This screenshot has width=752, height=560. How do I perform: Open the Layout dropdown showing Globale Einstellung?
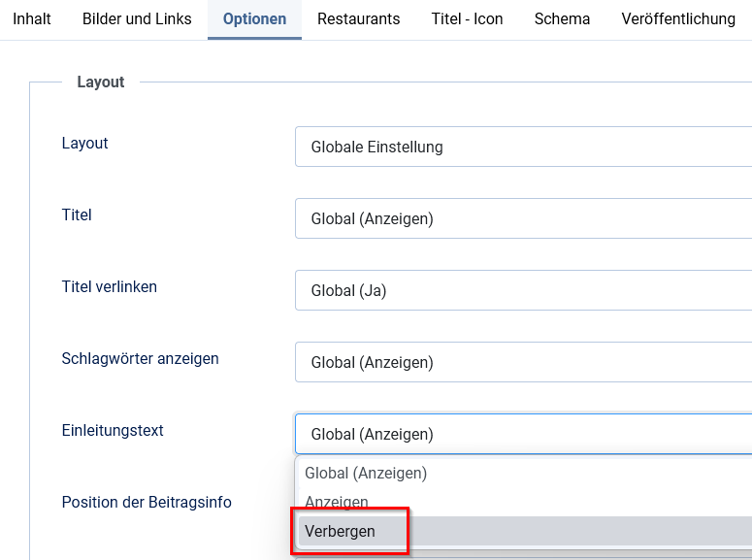click(523, 148)
